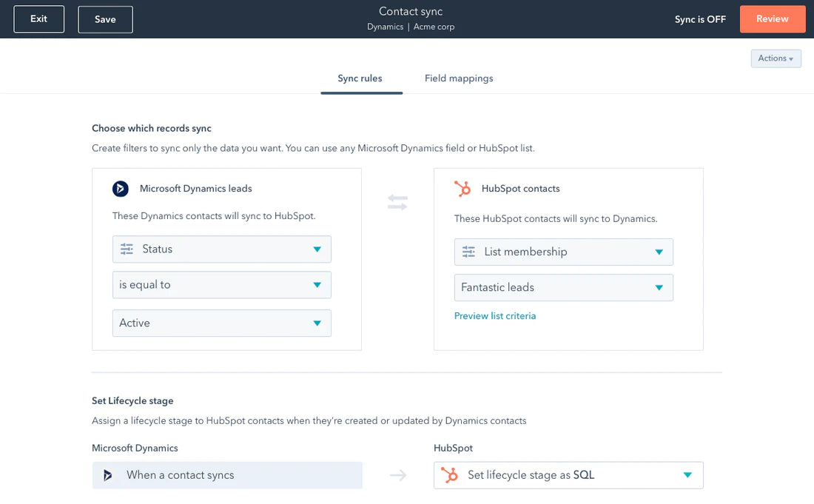Screen dimensions: 814x504
Task: Click the HubSpot contacts sprocket icon
Action: 462,189
